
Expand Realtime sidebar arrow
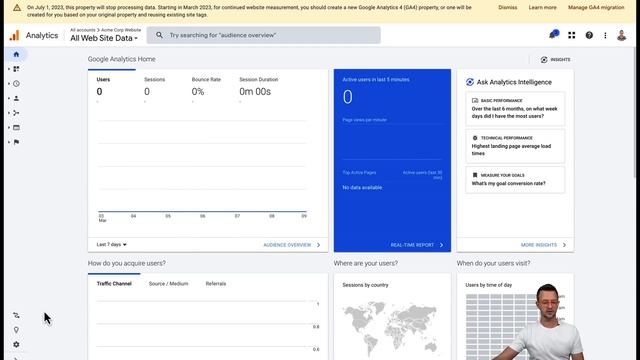9,84
